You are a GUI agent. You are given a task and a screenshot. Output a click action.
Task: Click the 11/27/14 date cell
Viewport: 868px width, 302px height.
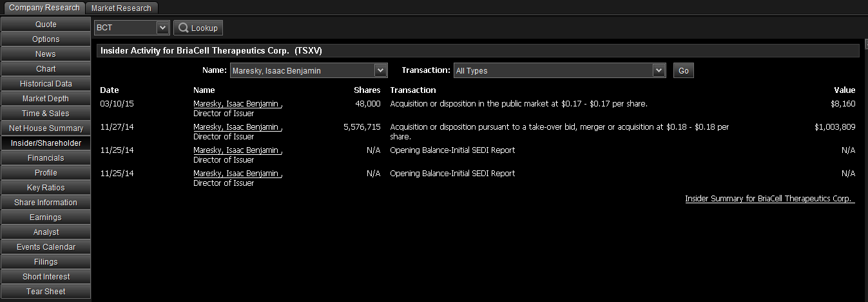117,128
